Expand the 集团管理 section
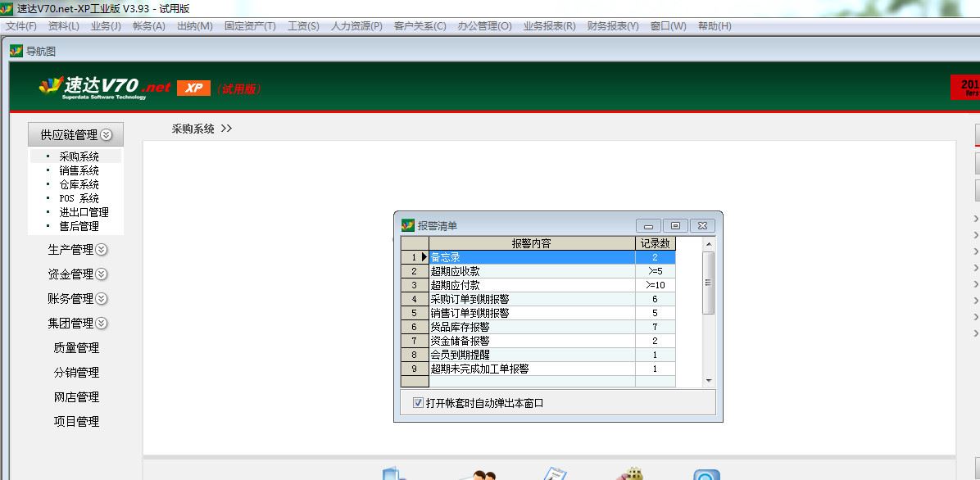Image resolution: width=980 pixels, height=480 pixels. [x=78, y=323]
